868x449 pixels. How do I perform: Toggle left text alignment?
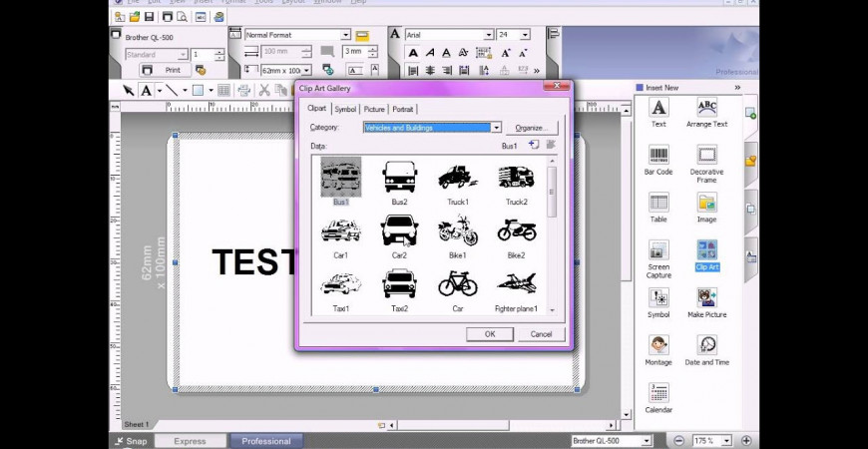click(413, 70)
